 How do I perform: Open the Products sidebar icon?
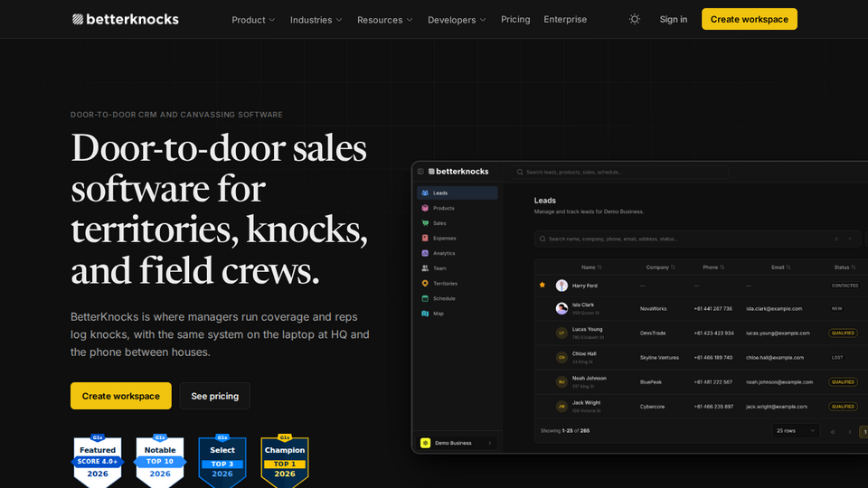point(425,208)
